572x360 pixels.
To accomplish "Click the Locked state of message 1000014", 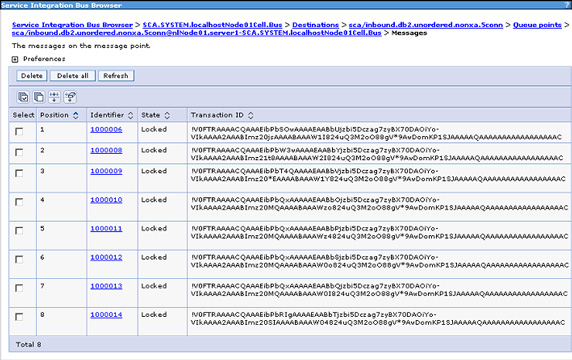I will [154, 314].
